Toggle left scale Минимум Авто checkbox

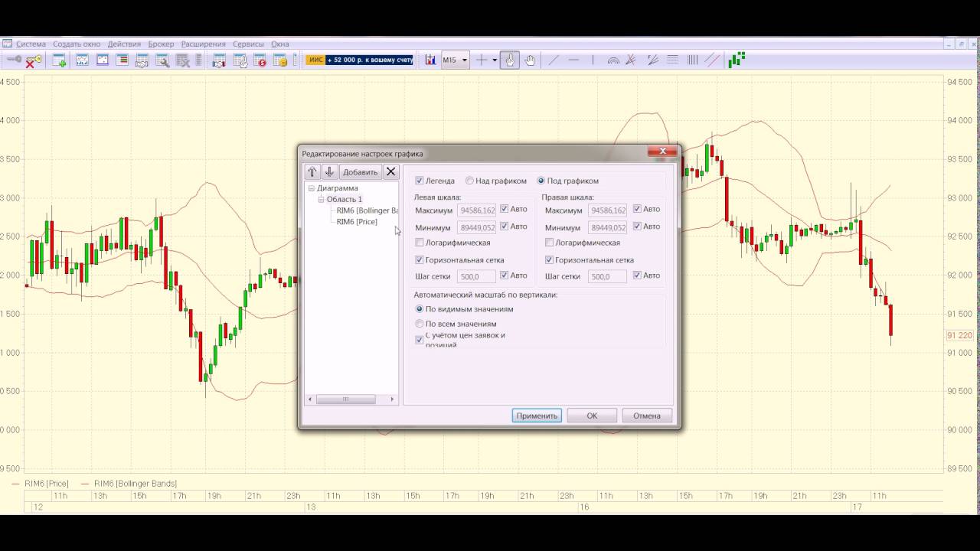pyautogui.click(x=505, y=227)
